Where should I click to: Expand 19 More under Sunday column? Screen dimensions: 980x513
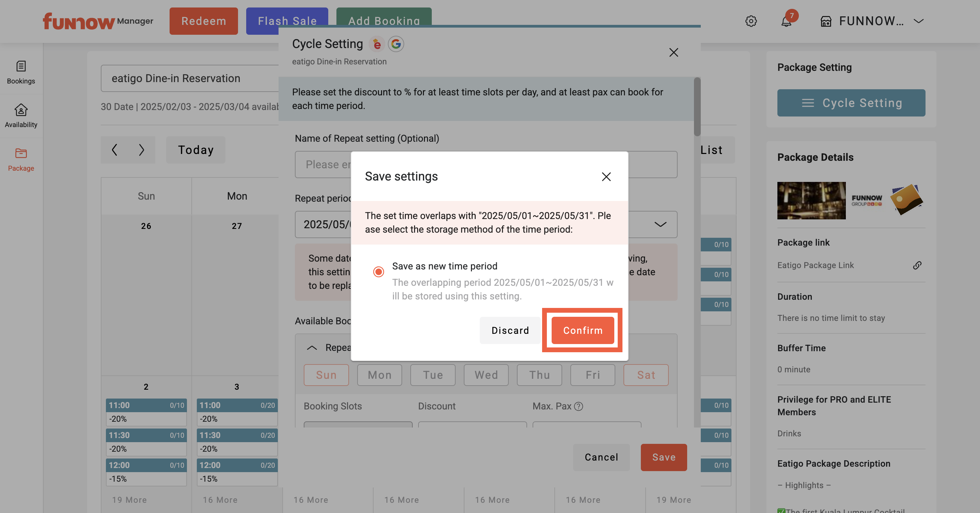point(129,500)
